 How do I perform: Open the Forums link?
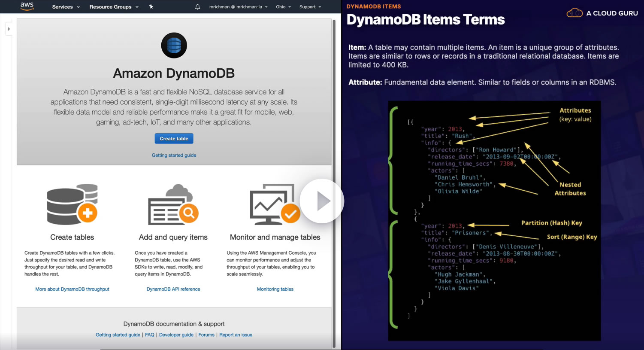[x=206, y=335]
